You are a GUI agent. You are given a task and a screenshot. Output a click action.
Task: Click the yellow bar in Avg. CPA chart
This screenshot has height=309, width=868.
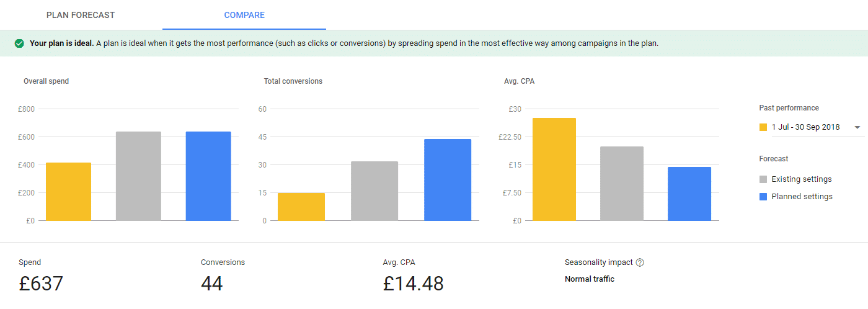(554, 169)
